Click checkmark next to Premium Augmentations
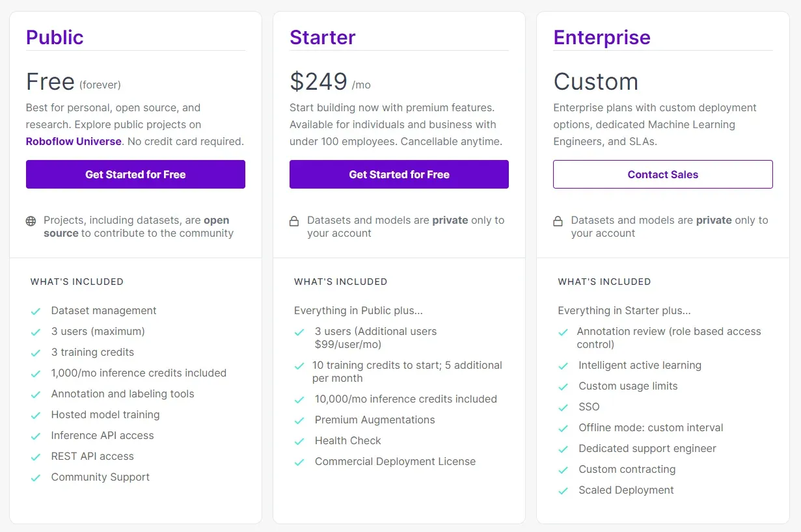 [x=299, y=421]
